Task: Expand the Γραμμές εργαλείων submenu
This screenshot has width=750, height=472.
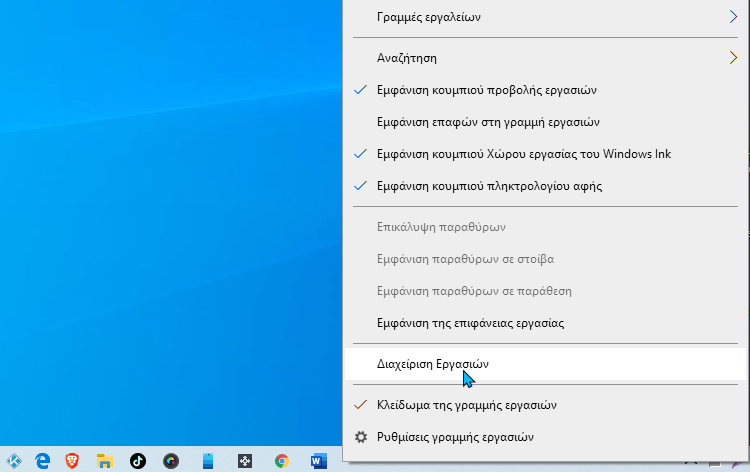Action: [x=545, y=17]
